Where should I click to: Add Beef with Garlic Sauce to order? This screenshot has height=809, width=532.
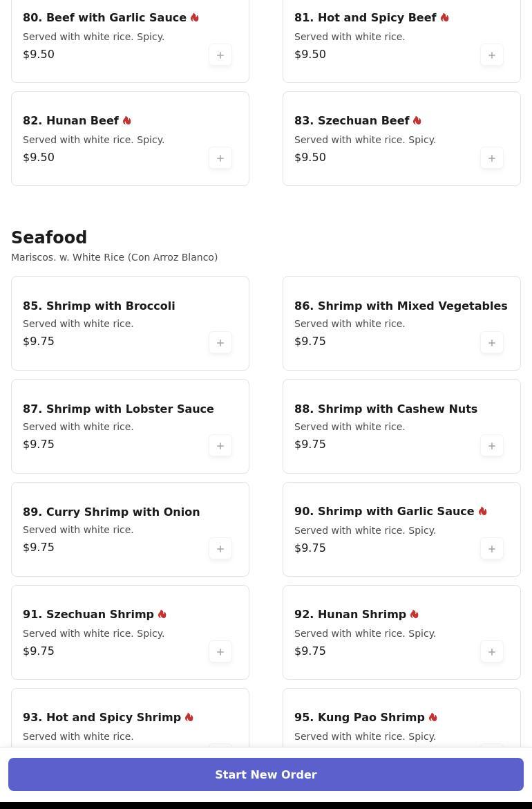[220, 55]
